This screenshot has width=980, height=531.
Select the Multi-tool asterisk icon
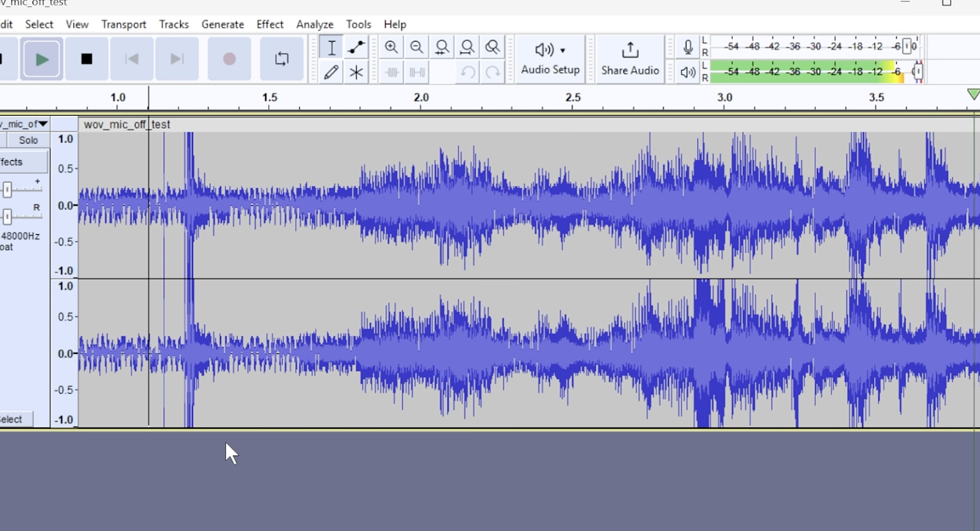point(356,72)
